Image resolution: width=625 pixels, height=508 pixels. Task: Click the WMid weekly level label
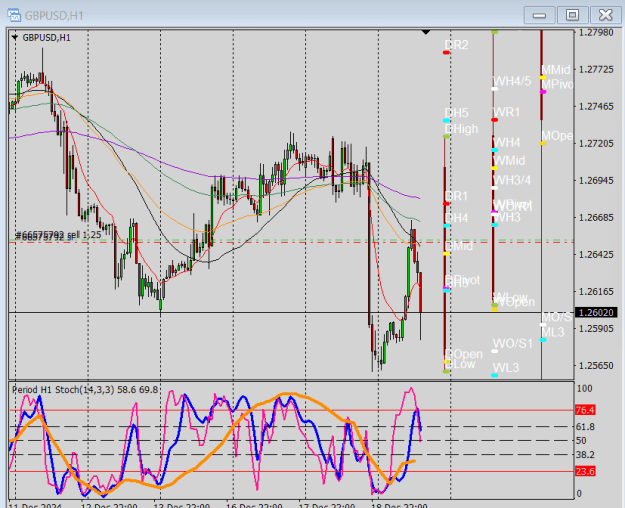click(x=509, y=160)
